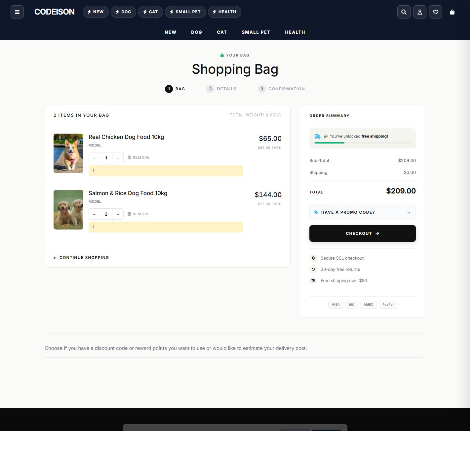This screenshot has width=476, height=463.
Task: Click the $65.00 item price
Action: (270, 139)
